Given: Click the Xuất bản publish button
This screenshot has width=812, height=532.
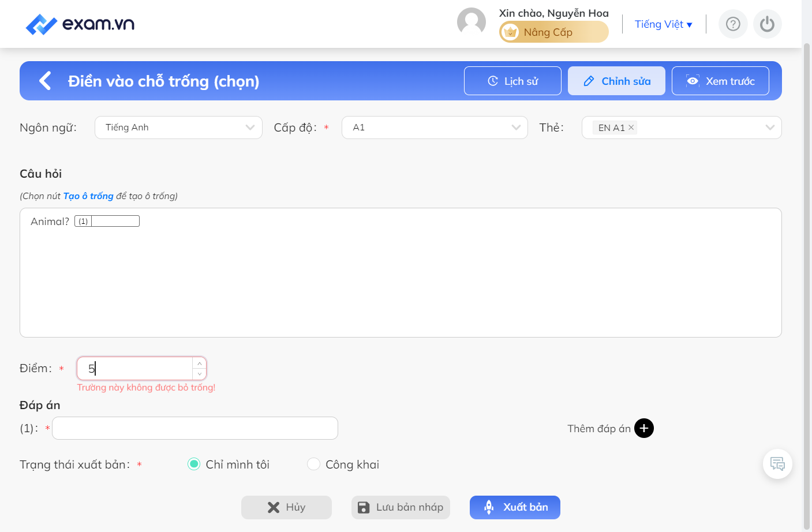Looking at the screenshot, I should tap(515, 507).
